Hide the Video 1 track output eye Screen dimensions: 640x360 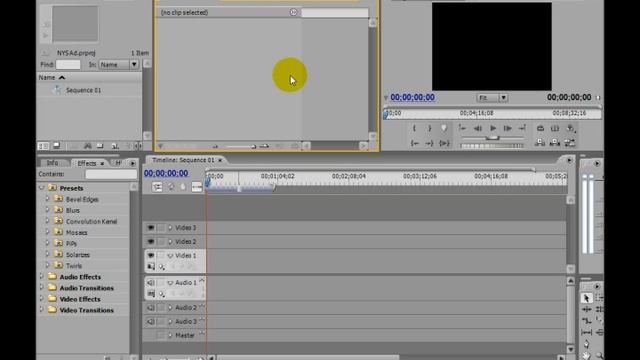pos(151,256)
